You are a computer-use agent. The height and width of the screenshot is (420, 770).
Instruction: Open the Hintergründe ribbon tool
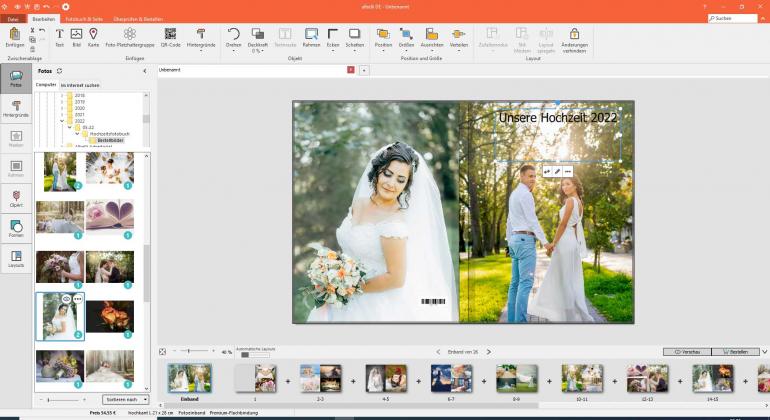tap(201, 38)
